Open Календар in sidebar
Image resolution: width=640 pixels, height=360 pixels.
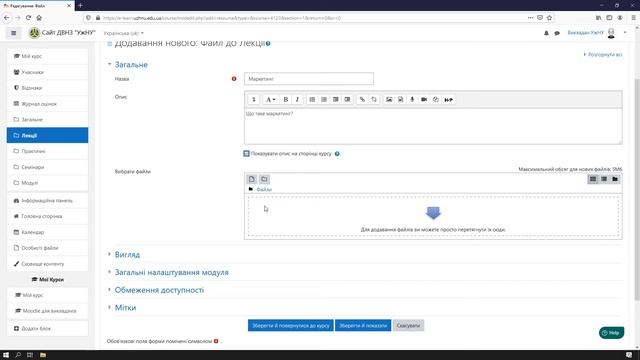[47, 232]
